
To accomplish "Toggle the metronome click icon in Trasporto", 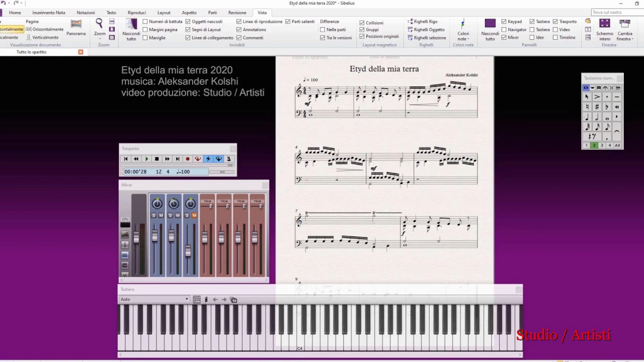I will tap(228, 159).
